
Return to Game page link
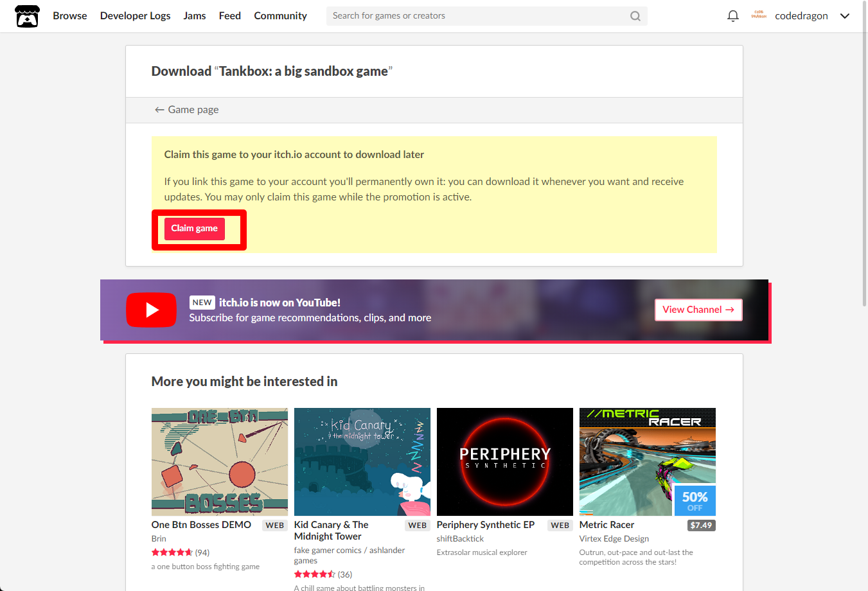[x=186, y=110]
